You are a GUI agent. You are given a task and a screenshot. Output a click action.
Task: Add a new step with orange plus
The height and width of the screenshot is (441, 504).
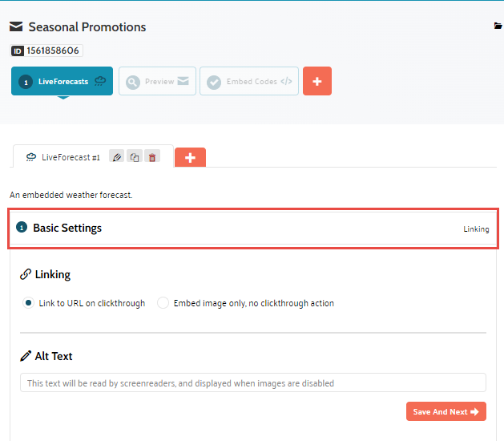(x=317, y=82)
